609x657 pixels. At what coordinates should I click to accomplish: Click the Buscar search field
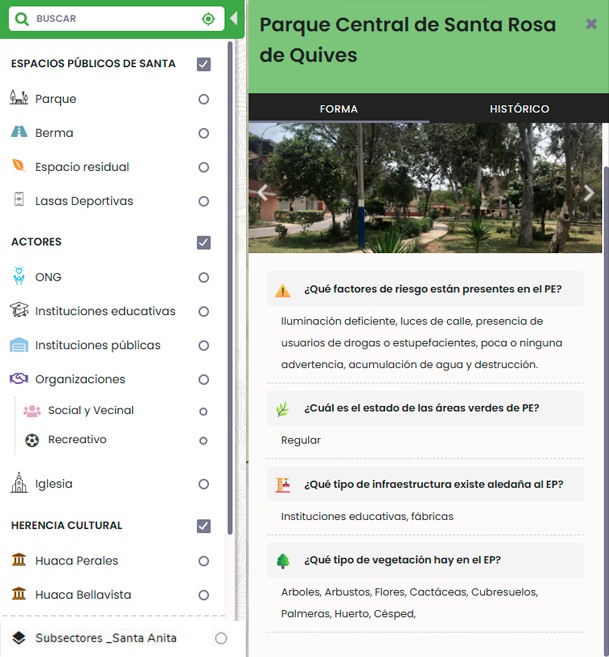click(x=110, y=19)
